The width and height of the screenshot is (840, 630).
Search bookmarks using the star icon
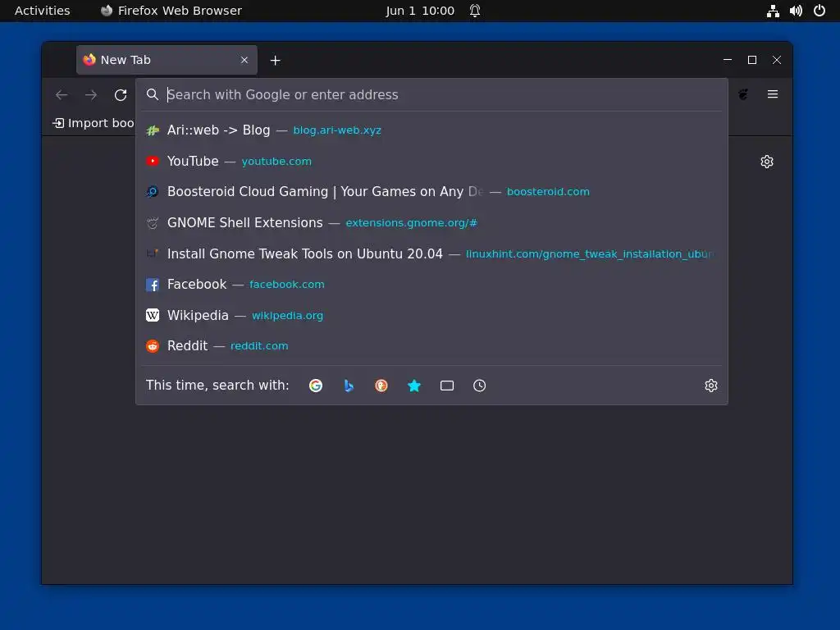pyautogui.click(x=414, y=386)
